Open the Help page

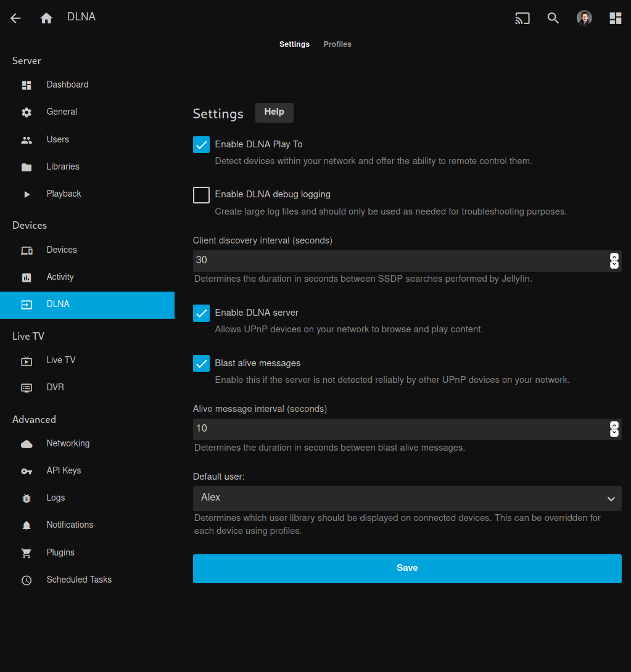(x=274, y=112)
